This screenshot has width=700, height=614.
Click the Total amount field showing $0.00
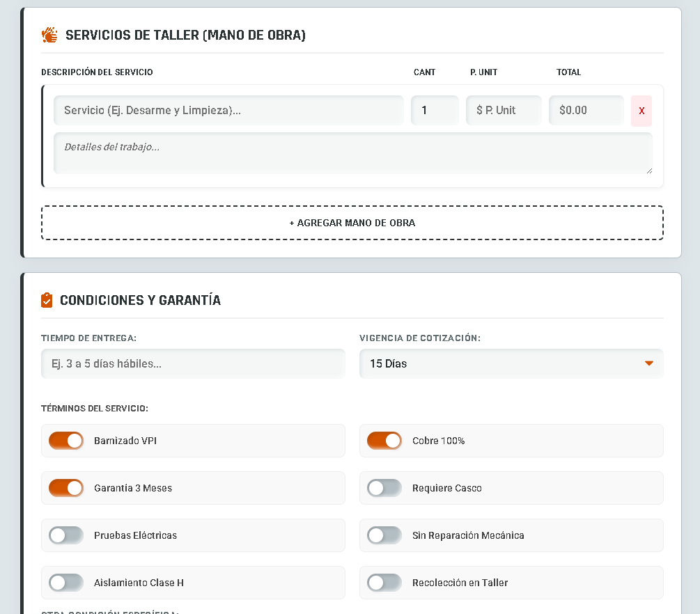(x=586, y=110)
